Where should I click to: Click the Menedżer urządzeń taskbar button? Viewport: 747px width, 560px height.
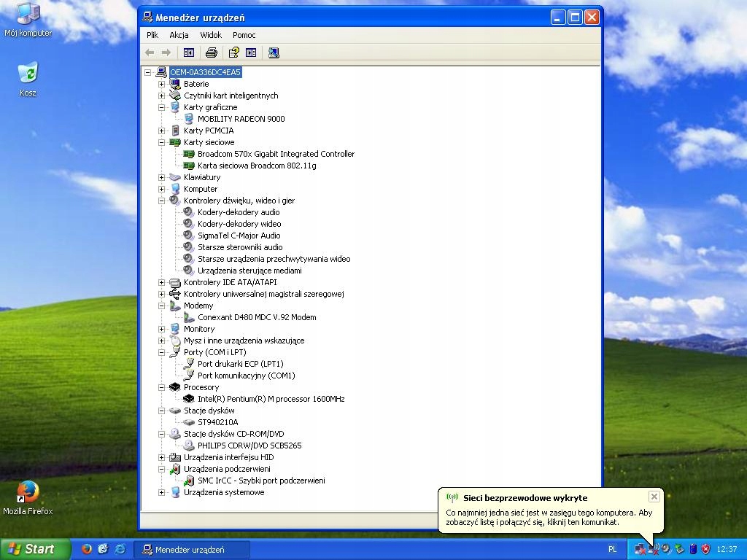pos(191,550)
